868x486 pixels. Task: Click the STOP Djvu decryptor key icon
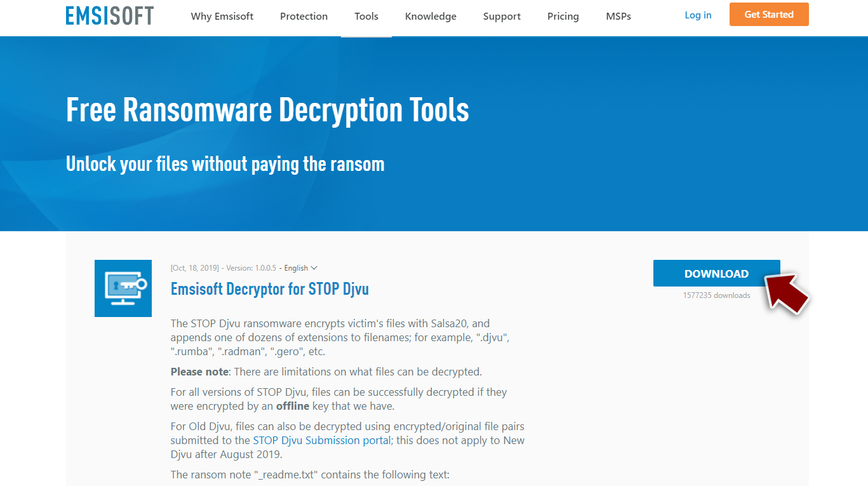[123, 288]
